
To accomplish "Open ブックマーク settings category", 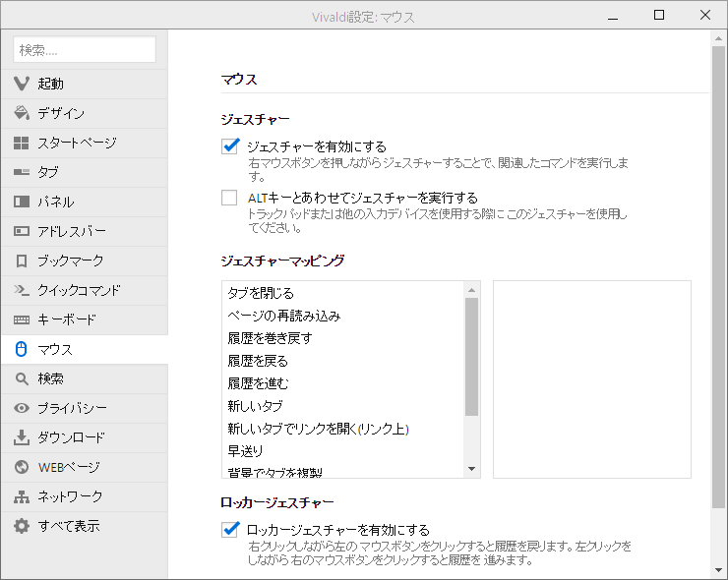I will pyautogui.click(x=85, y=261).
